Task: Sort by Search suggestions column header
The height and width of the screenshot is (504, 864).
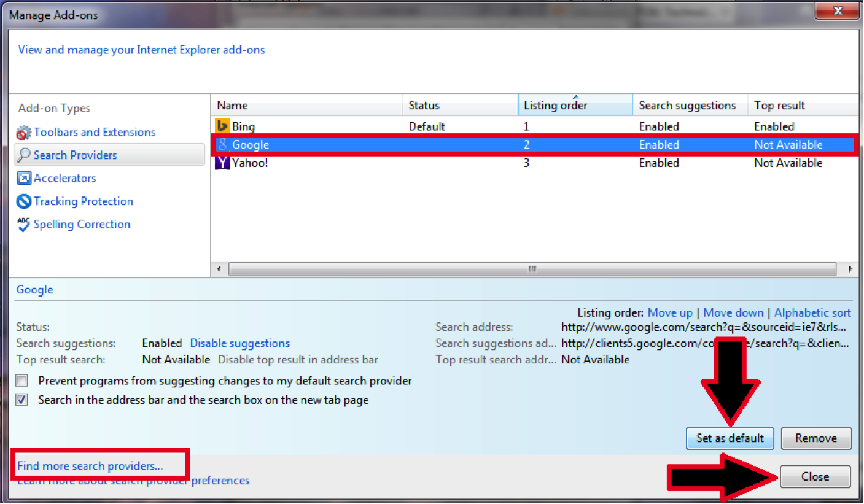Action: coord(690,105)
